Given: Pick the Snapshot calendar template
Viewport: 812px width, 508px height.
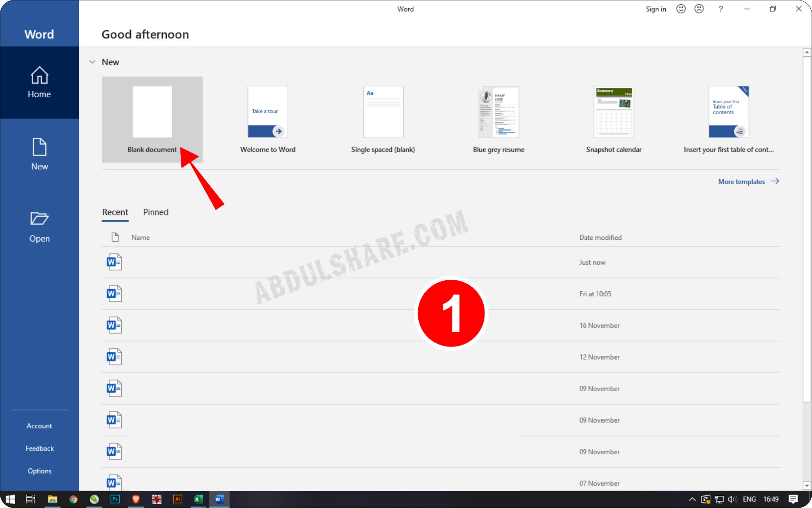Looking at the screenshot, I should click(614, 119).
